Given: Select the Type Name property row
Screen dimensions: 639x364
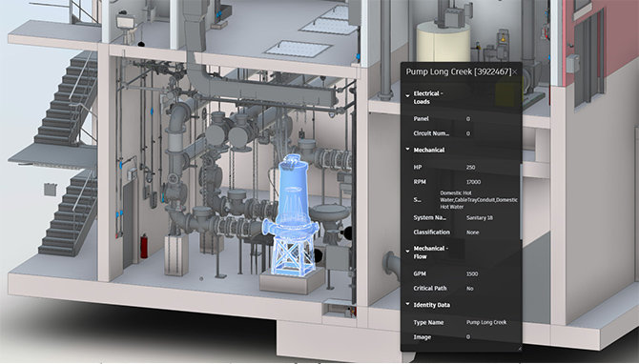Looking at the screenshot, I should point(461,322).
